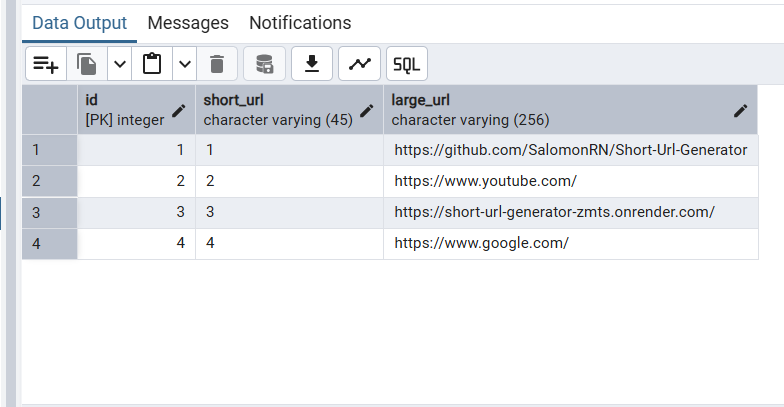Viewport: 784px width, 407px height.
Task: Click the Add row icon
Action: click(x=46, y=64)
